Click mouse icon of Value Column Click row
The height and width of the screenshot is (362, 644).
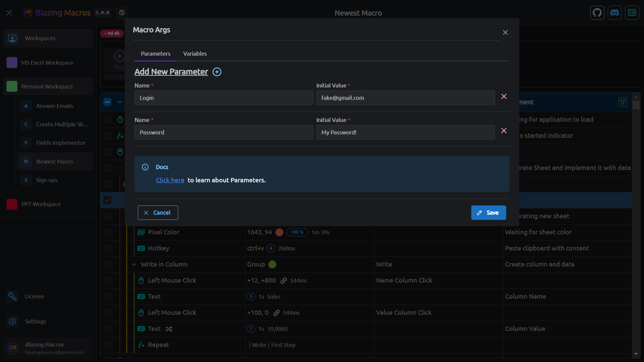141,313
